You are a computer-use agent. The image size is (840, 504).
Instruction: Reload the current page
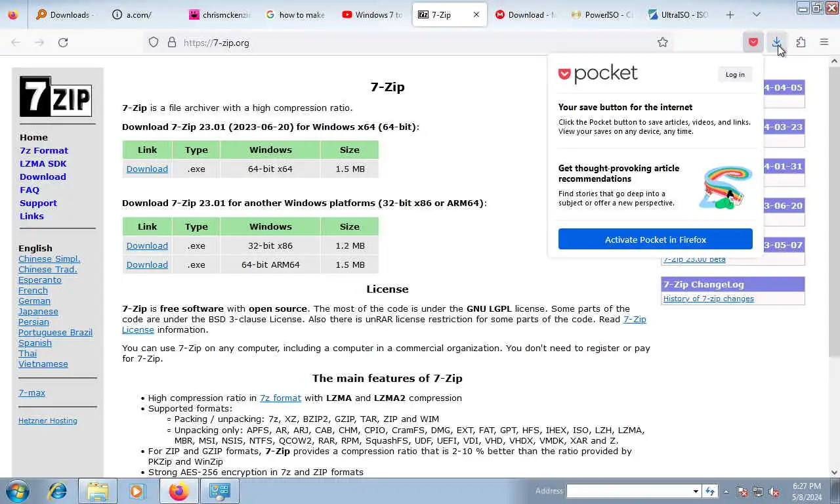[x=63, y=42]
